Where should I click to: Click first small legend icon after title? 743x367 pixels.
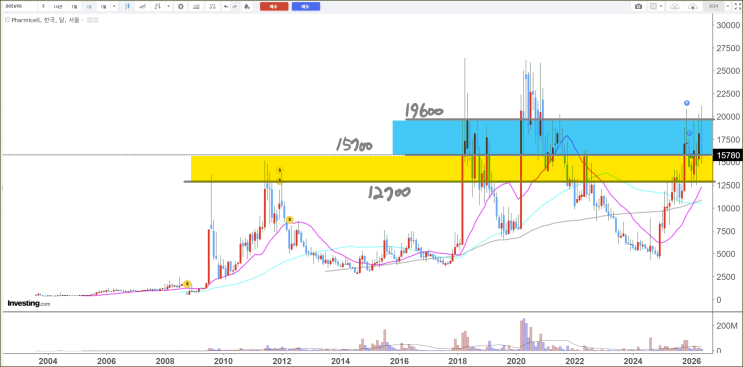(90, 20)
